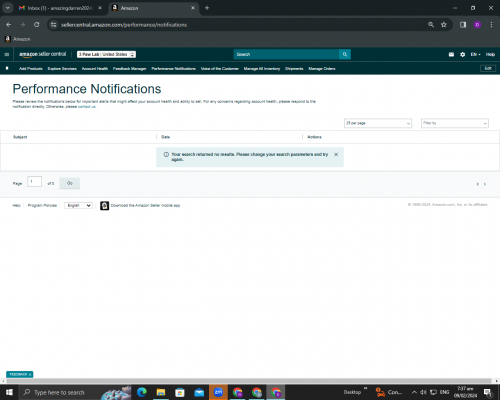
Task: Click the Amazon Seller Central logo
Action: (x=43, y=54)
